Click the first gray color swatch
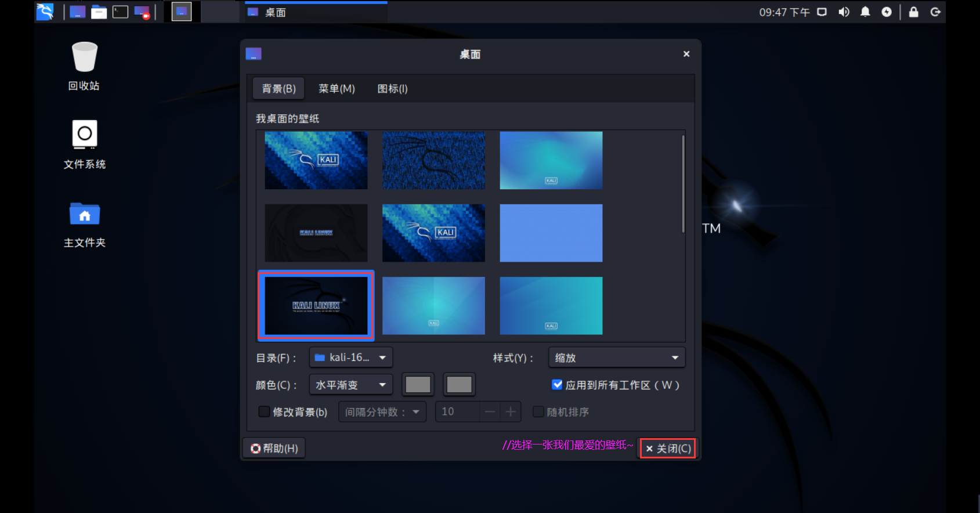Viewport: 980px width, 513px height. (x=418, y=385)
